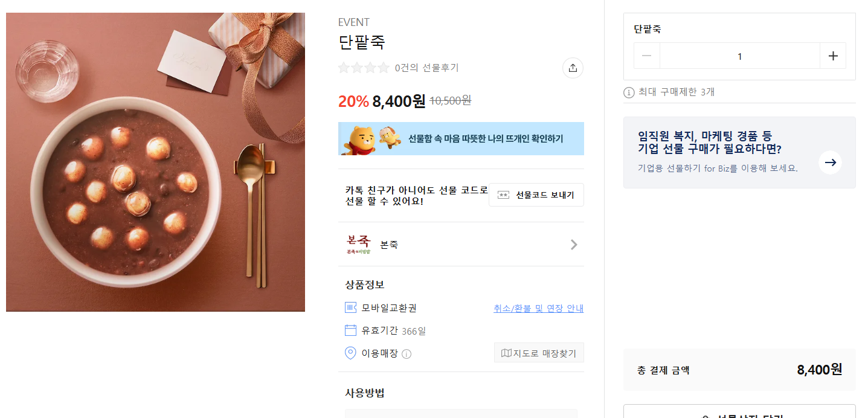
Task: Increase 단팥죽 quantity with the plus button
Action: pos(833,56)
